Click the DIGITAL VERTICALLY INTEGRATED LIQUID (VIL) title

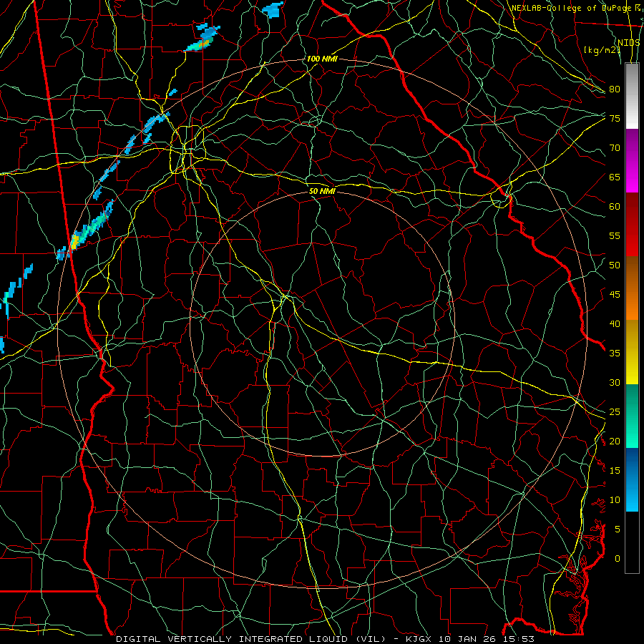coord(251,639)
